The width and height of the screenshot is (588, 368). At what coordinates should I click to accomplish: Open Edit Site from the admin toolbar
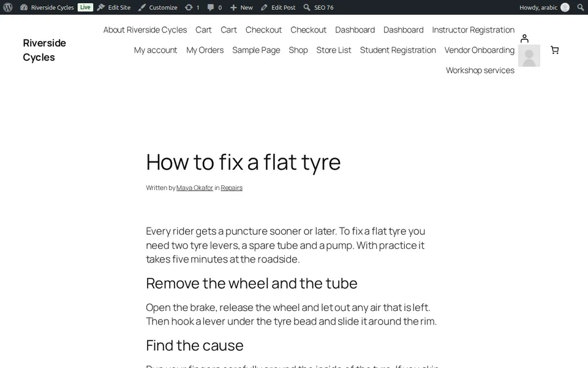click(x=114, y=7)
